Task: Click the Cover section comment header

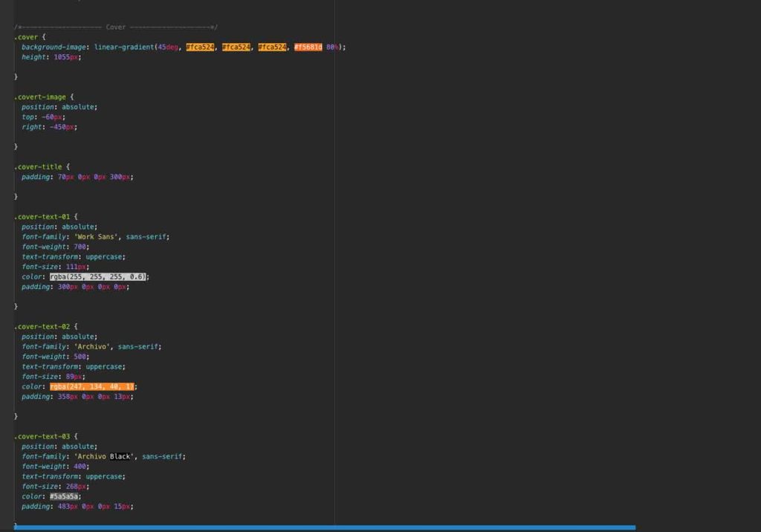Action: click(115, 27)
